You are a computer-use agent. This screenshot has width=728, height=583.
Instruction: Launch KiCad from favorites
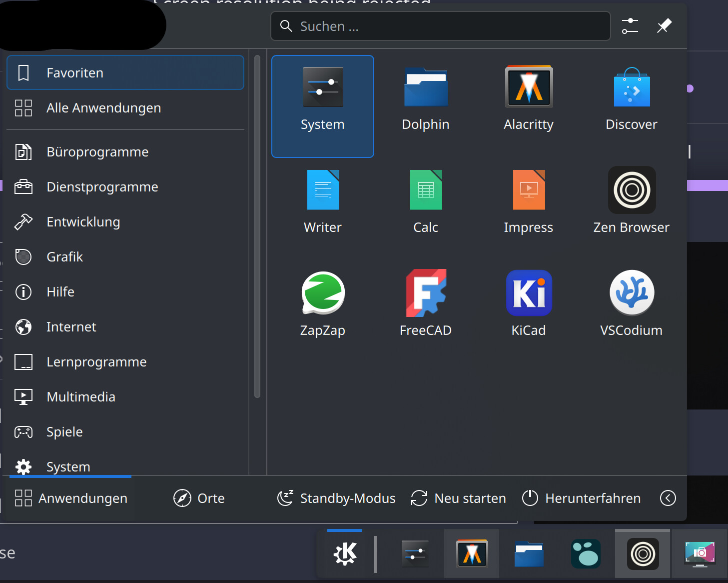529,312
